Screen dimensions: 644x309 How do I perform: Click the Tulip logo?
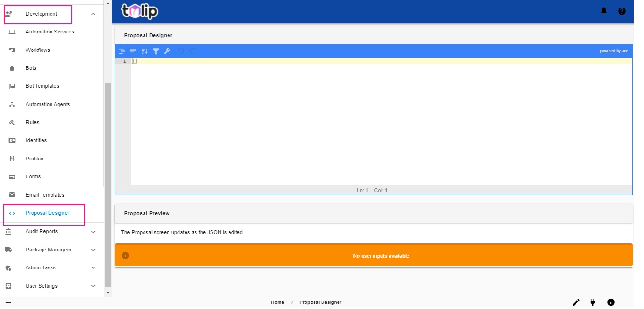tap(140, 11)
